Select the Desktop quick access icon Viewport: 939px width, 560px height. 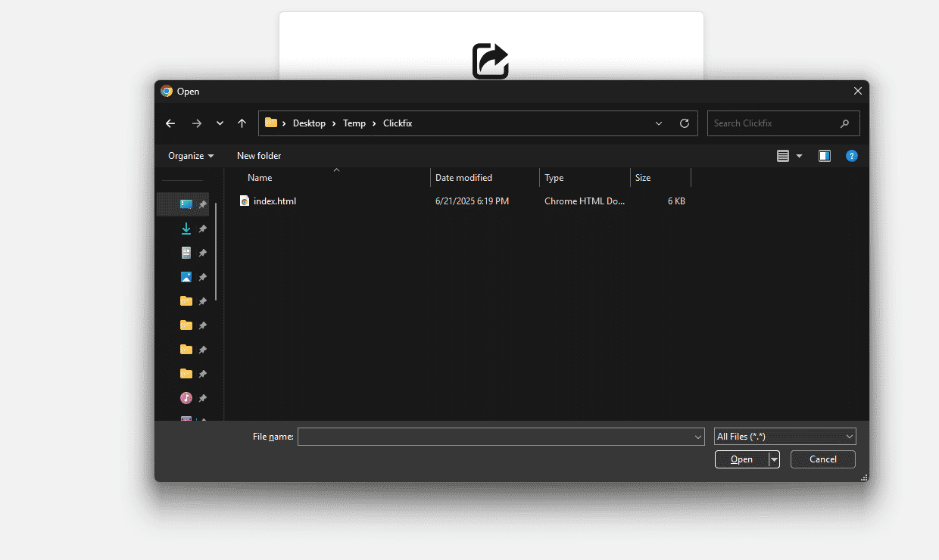click(186, 204)
